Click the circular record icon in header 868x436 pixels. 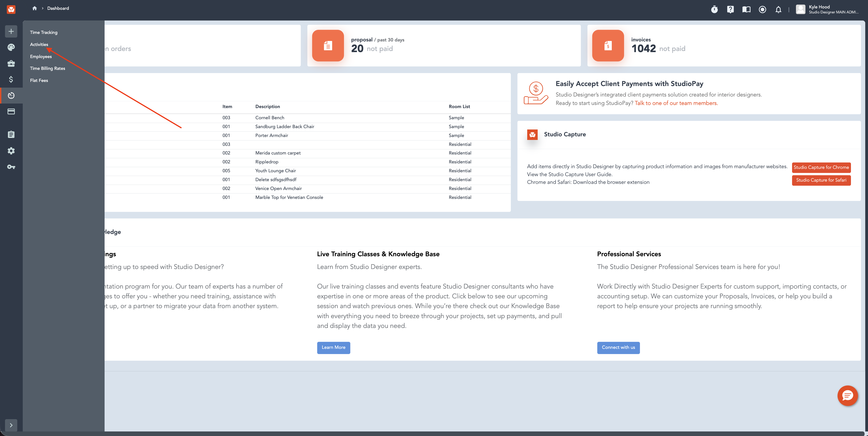pyautogui.click(x=762, y=9)
